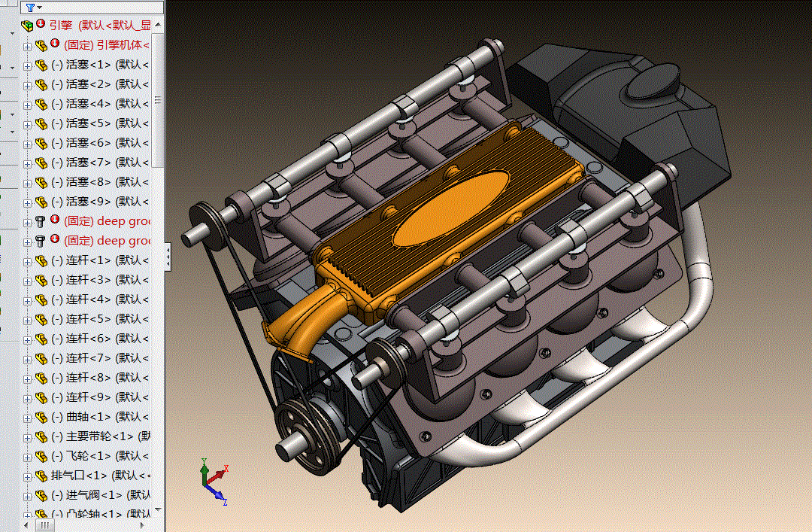This screenshot has width=812, height=532.
Task: Click the panel collapse handle on the tree edge
Action: click(168, 257)
